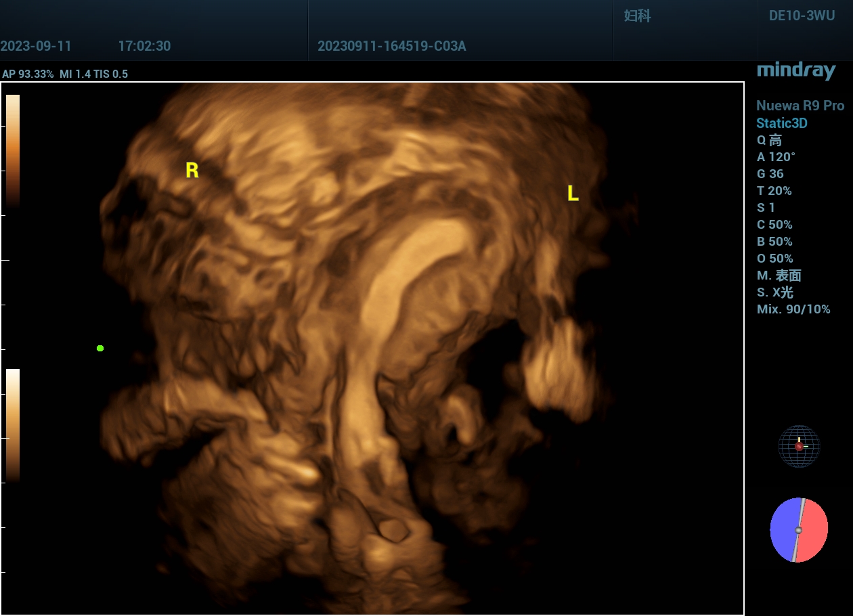Click the Nuewa R9 Pro model name
853x616 pixels.
(800, 106)
